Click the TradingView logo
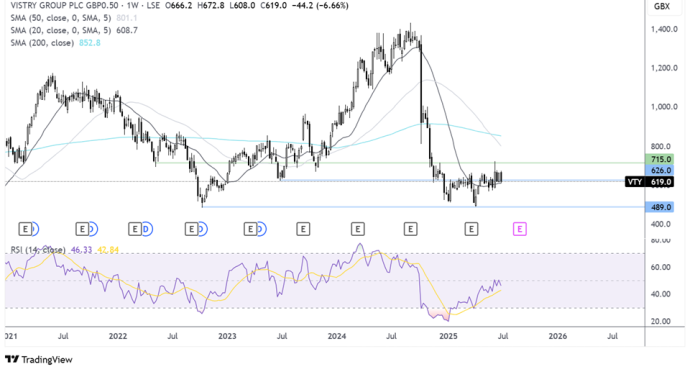 (38, 359)
